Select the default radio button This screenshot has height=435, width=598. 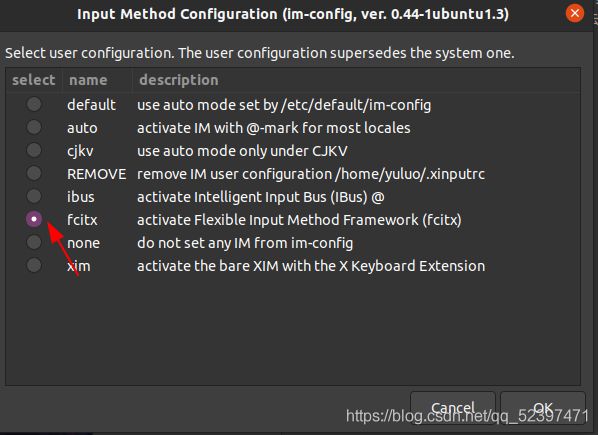[x=34, y=104]
